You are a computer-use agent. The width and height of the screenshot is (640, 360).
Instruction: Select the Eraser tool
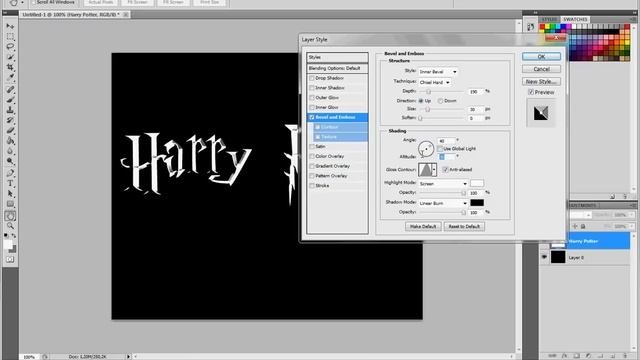10,131
